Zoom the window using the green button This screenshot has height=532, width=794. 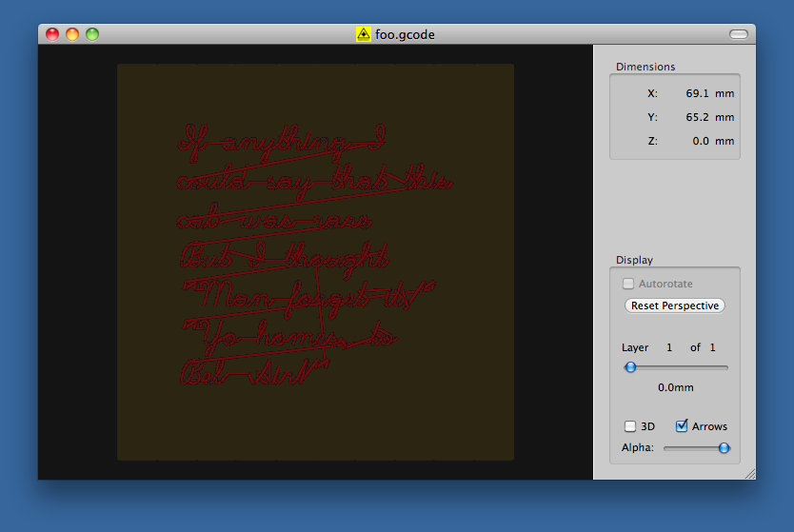click(92, 34)
